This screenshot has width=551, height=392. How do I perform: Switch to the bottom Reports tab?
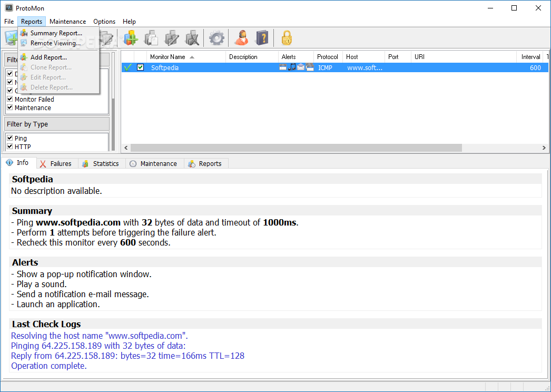[205, 163]
